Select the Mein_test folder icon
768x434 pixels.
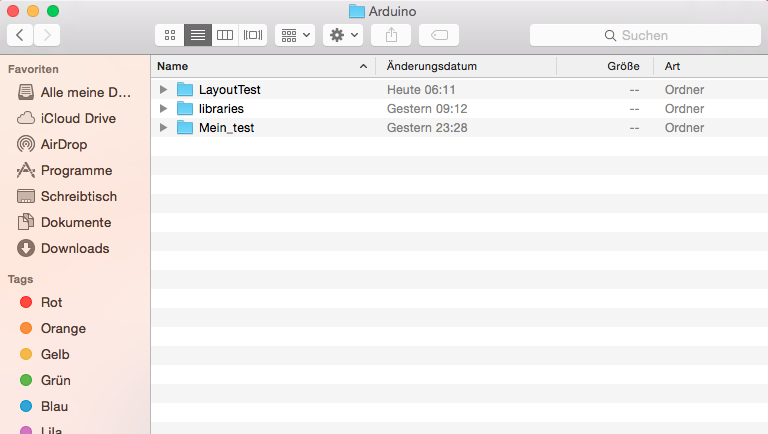185,127
